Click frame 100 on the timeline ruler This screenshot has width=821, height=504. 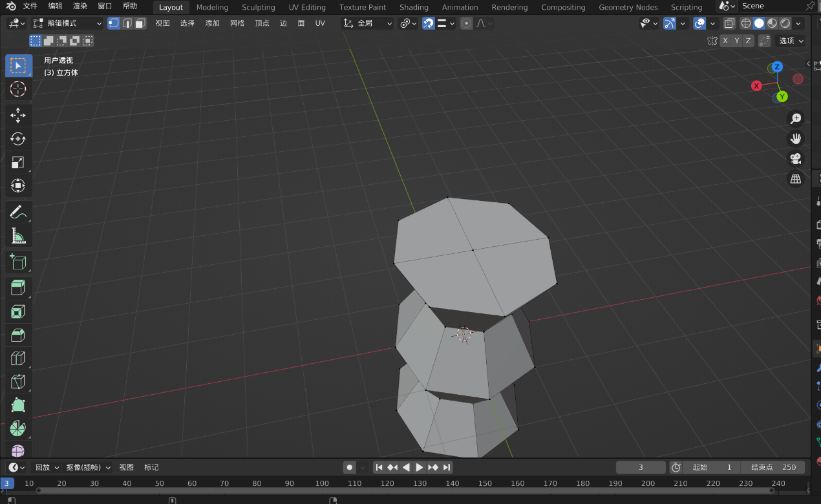click(322, 483)
